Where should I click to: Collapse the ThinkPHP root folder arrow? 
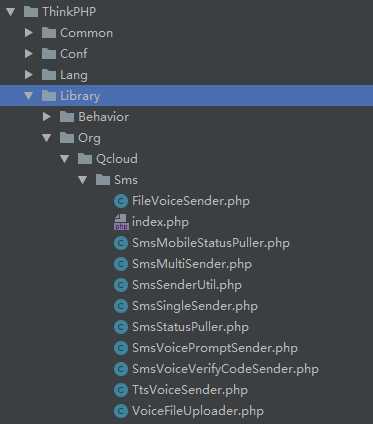point(11,12)
